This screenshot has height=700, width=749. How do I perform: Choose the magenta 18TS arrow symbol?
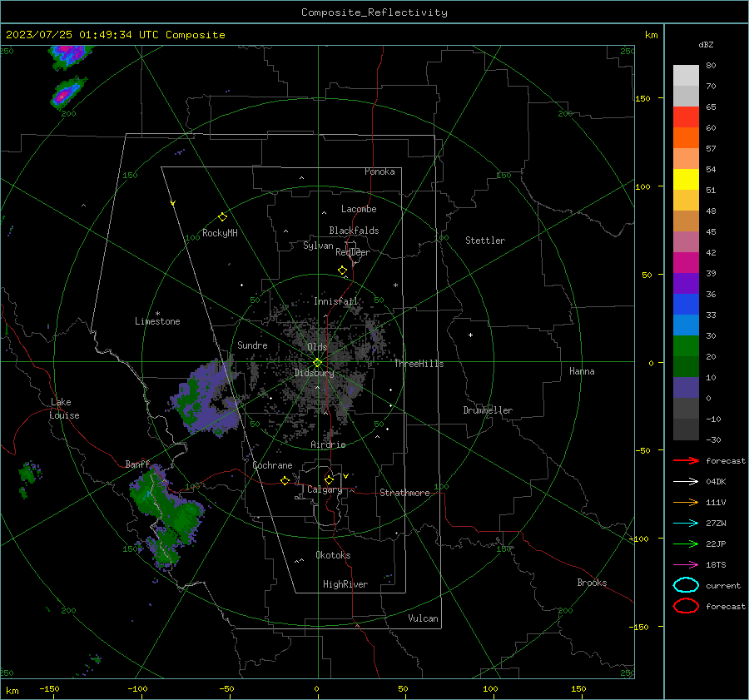pos(686,565)
